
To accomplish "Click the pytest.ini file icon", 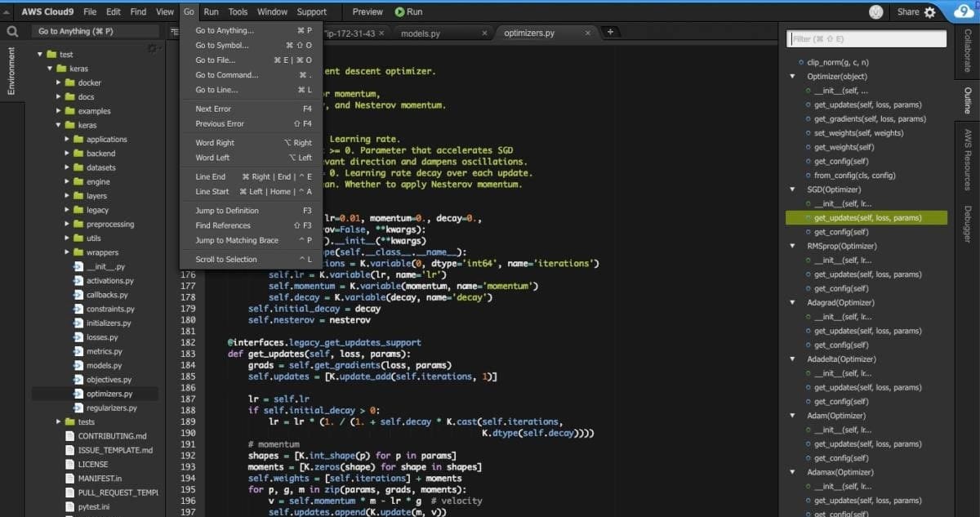I will pos(69,506).
